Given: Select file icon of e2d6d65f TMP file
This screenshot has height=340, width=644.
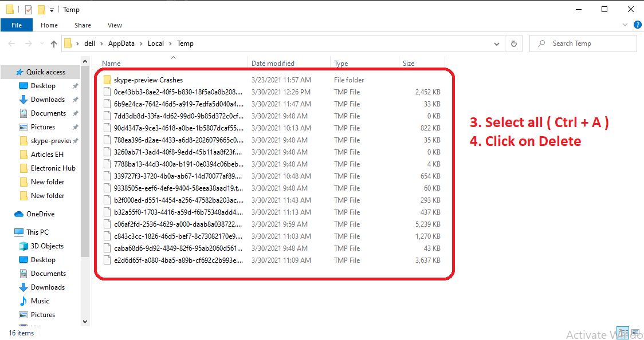Looking at the screenshot, I should pos(107,260).
